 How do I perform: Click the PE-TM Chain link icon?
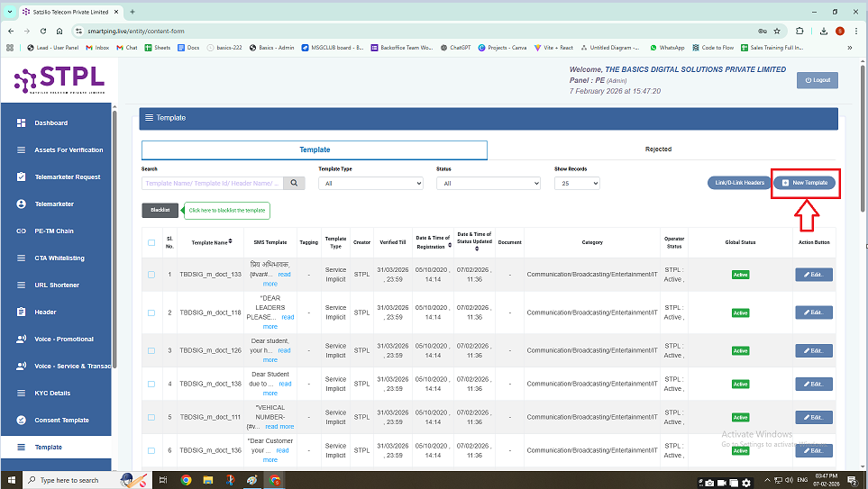[22, 231]
